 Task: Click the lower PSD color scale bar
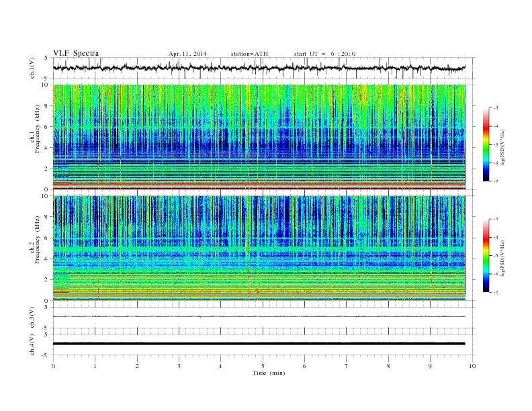tap(486, 256)
